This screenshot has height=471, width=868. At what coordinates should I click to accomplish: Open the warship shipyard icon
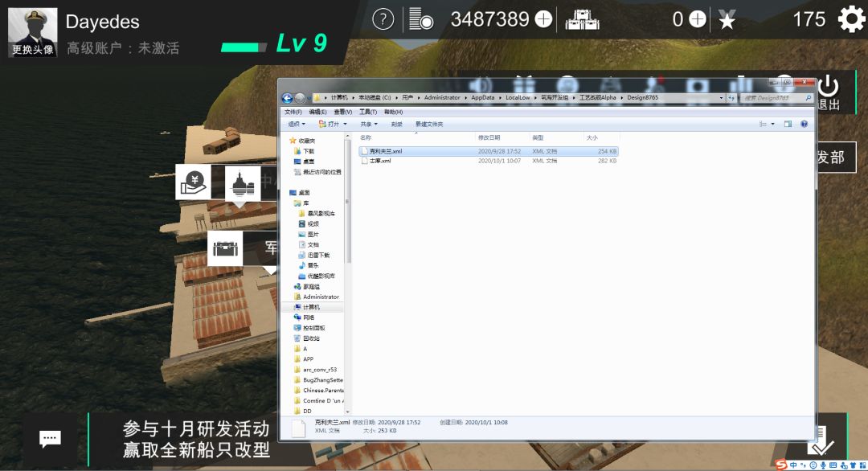point(243,183)
